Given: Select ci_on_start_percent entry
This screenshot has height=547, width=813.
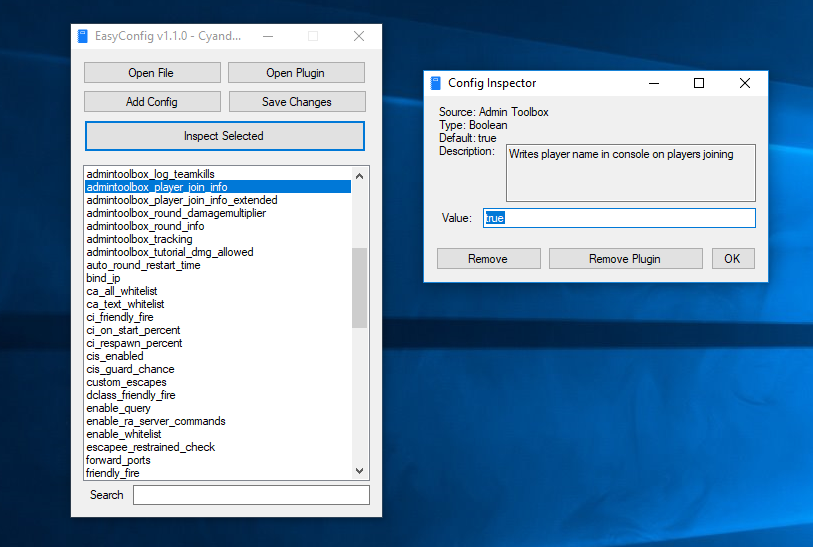Looking at the screenshot, I should coord(218,330).
